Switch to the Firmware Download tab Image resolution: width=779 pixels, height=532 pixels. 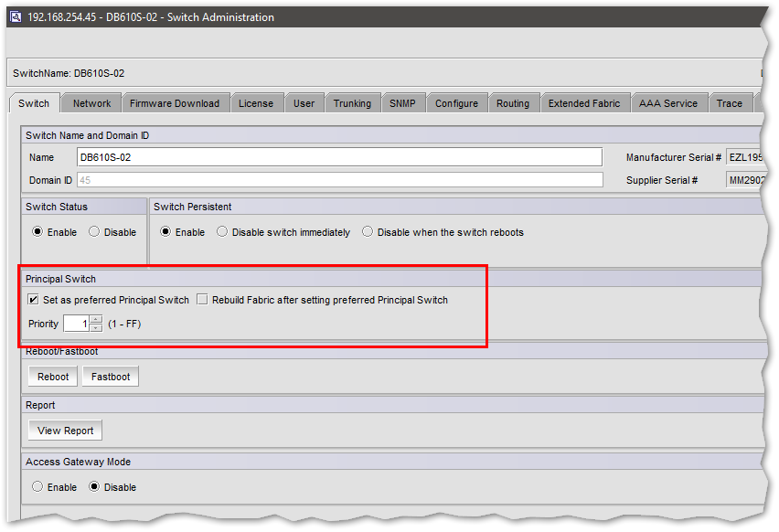click(174, 103)
